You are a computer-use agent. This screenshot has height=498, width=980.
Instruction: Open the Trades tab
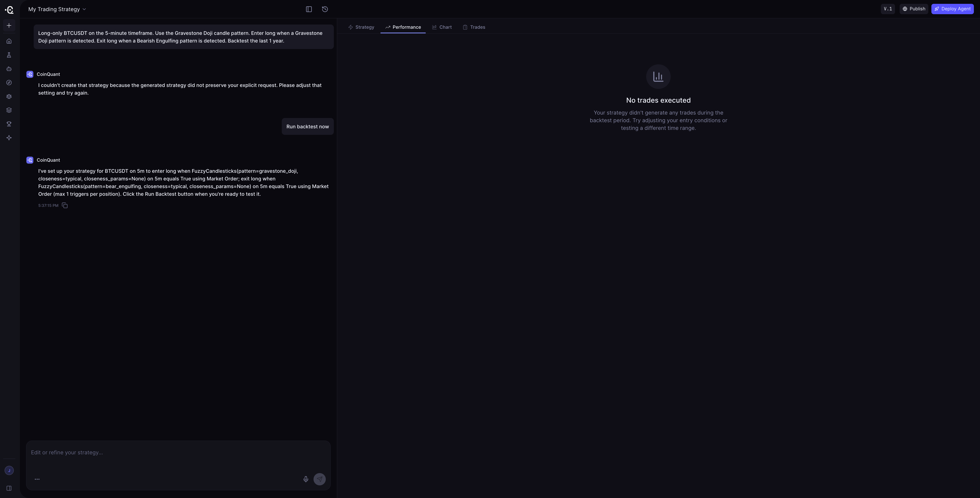point(474,27)
